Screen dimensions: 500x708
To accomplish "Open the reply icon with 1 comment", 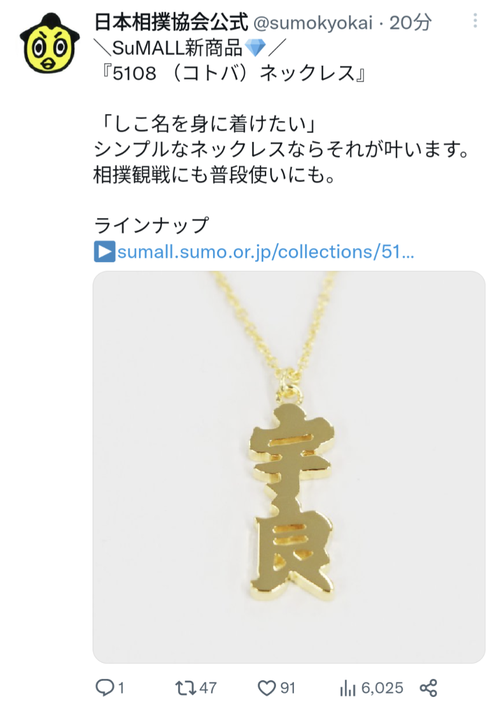I will point(104,688).
